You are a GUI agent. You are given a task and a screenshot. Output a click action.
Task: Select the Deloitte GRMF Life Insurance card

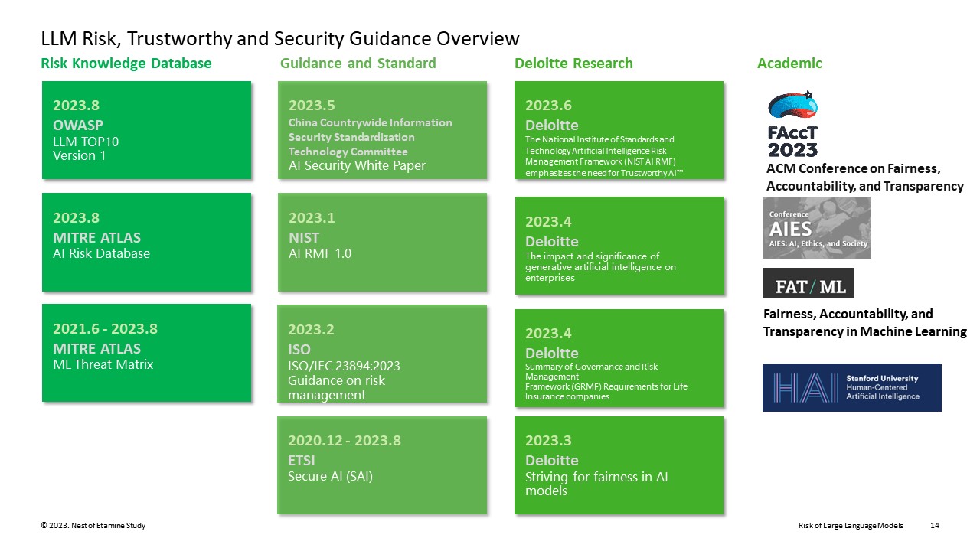pyautogui.click(x=619, y=358)
